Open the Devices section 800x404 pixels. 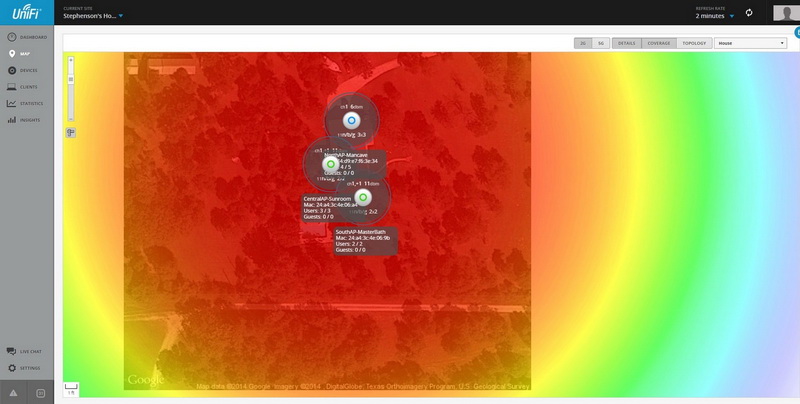coord(26,70)
